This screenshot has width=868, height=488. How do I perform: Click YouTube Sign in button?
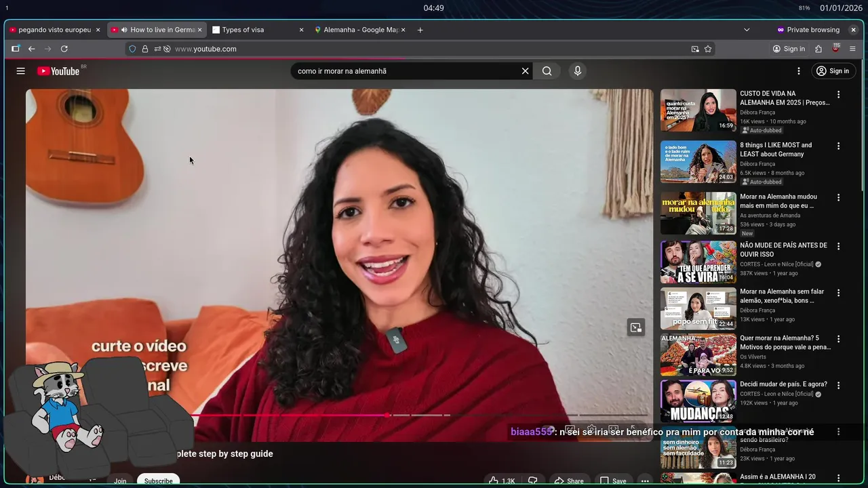(x=833, y=71)
